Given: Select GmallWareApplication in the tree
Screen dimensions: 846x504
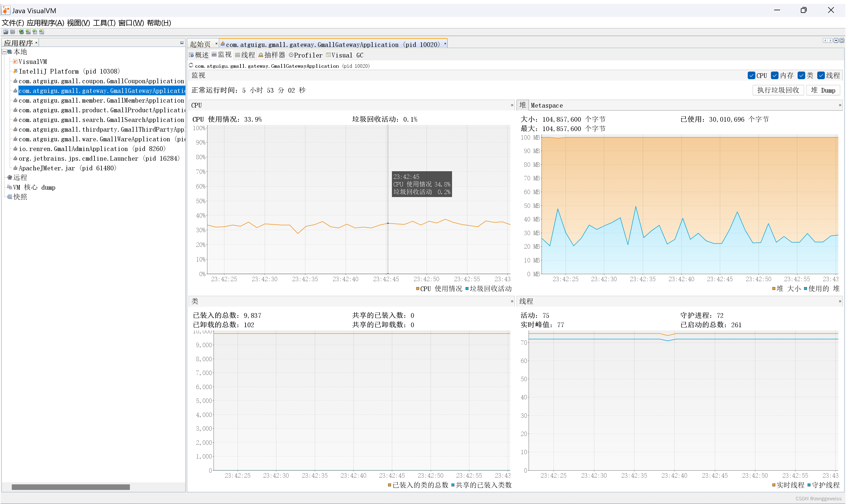Looking at the screenshot, I should click(x=101, y=139).
